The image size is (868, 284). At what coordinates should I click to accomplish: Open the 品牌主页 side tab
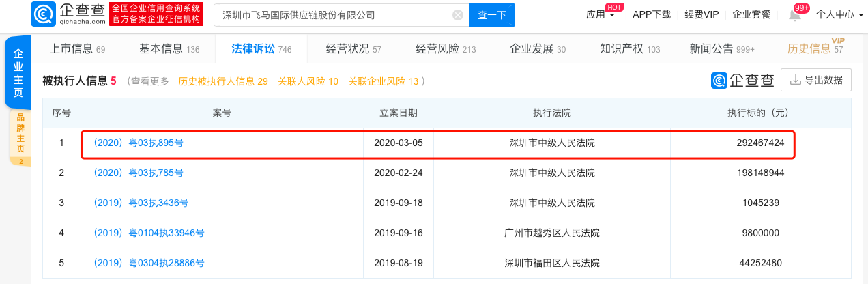(20, 136)
